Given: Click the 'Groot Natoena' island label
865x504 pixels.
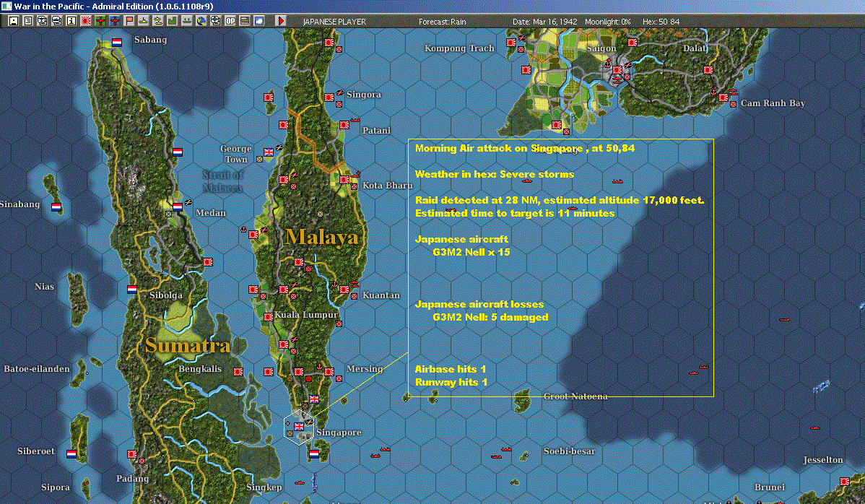Looking at the screenshot, I should point(575,396).
